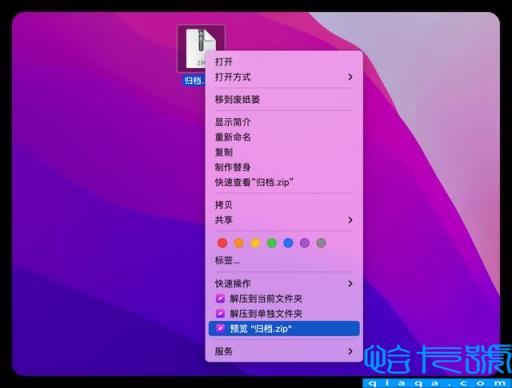The image size is (512, 388).
Task: Select the 归档.zip file icon on desktop
Action: pos(201,48)
